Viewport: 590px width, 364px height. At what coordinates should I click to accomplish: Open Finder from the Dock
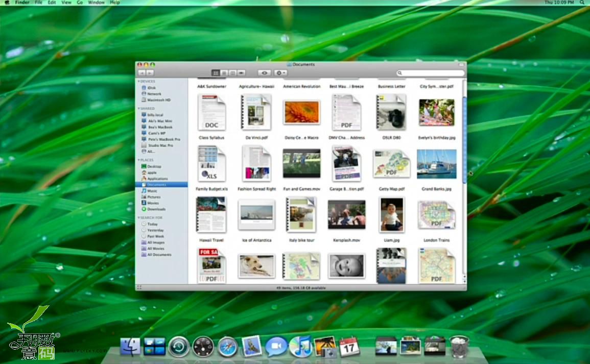tap(130, 347)
